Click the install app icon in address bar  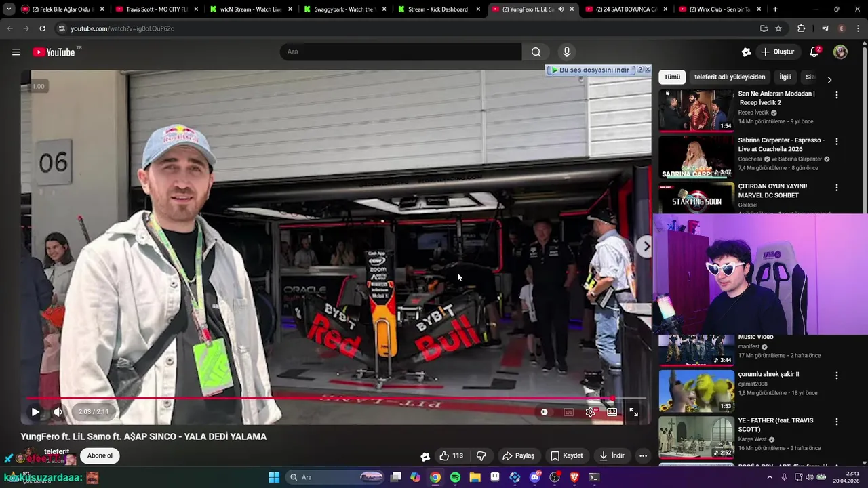[x=764, y=28]
